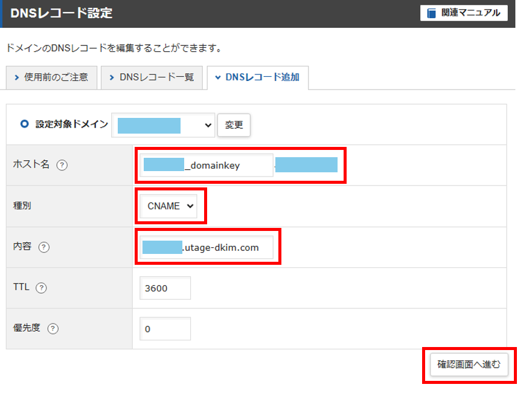Click the down chevron on DNSレコード追加 tab
This screenshot has height=396, width=532.
217,77
